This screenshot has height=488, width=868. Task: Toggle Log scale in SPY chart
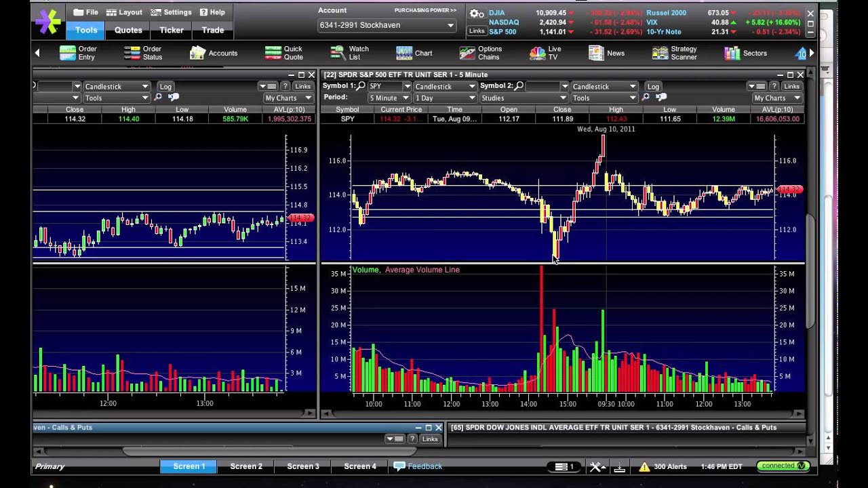(x=653, y=86)
